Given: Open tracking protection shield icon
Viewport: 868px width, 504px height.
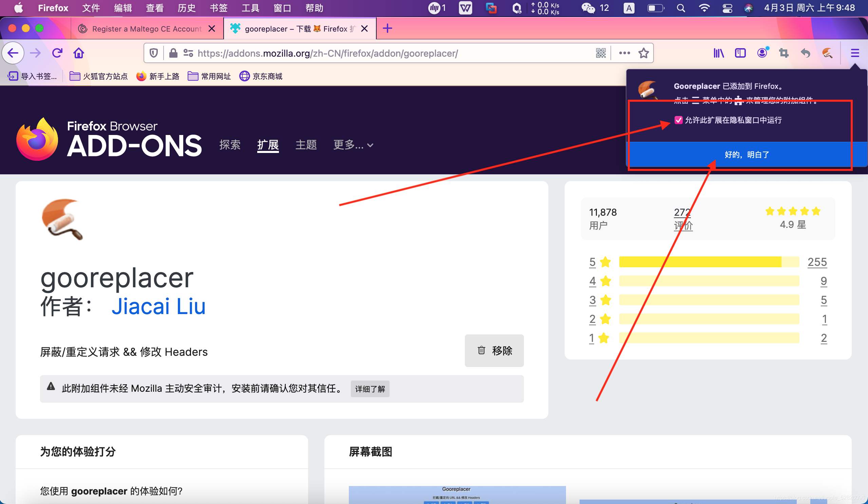Looking at the screenshot, I should [154, 53].
